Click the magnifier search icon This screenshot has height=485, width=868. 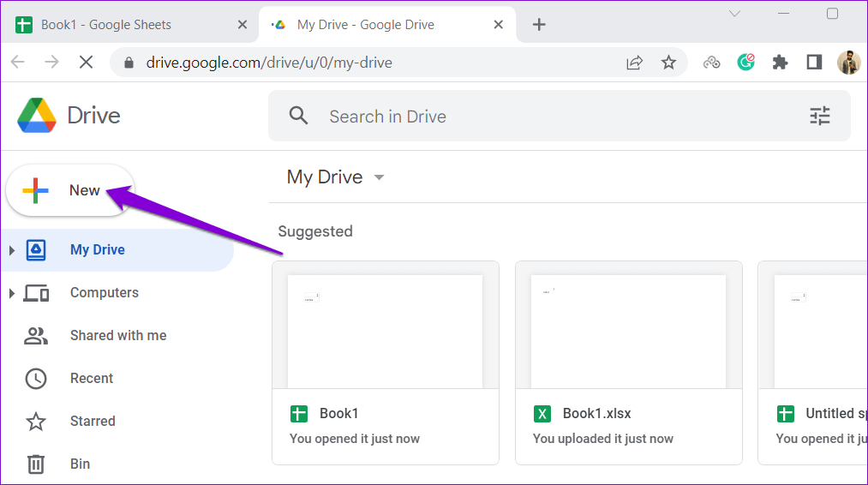(x=298, y=117)
